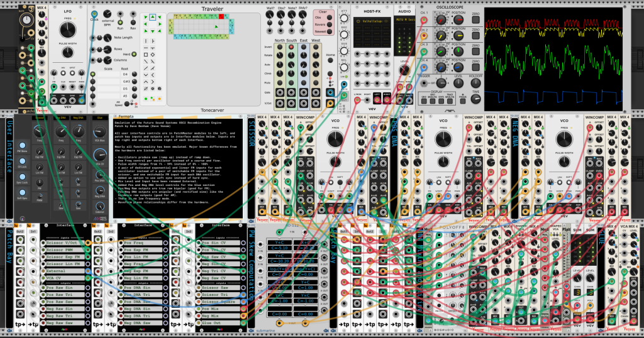Toggle the North Mute button

pos(280,82)
